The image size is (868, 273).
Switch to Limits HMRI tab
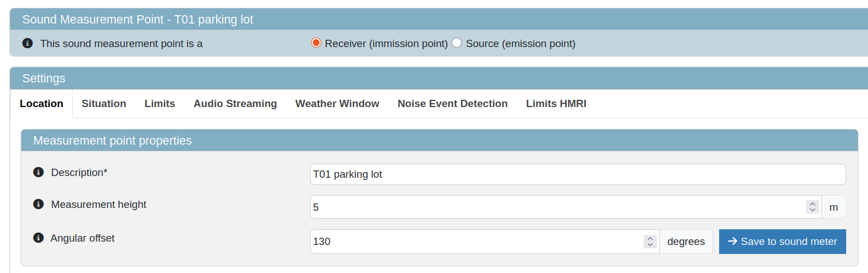(556, 104)
